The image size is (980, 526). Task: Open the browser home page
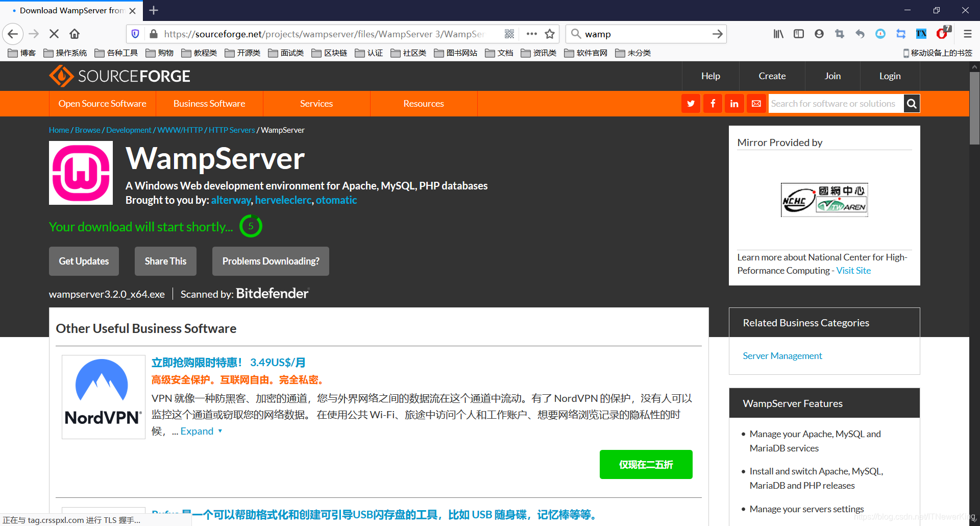tap(75, 34)
